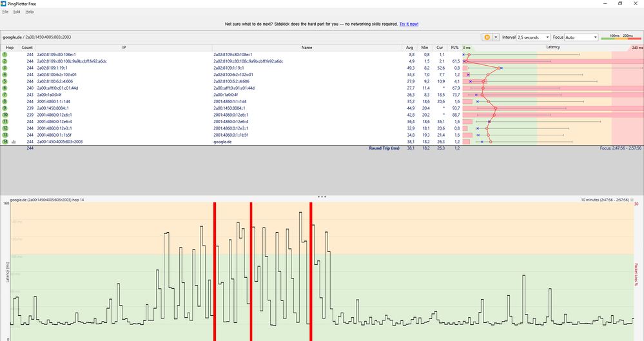Select IP cell 2a02:8109:1:19::1
This screenshot has height=341, width=644.
(x=52, y=68)
